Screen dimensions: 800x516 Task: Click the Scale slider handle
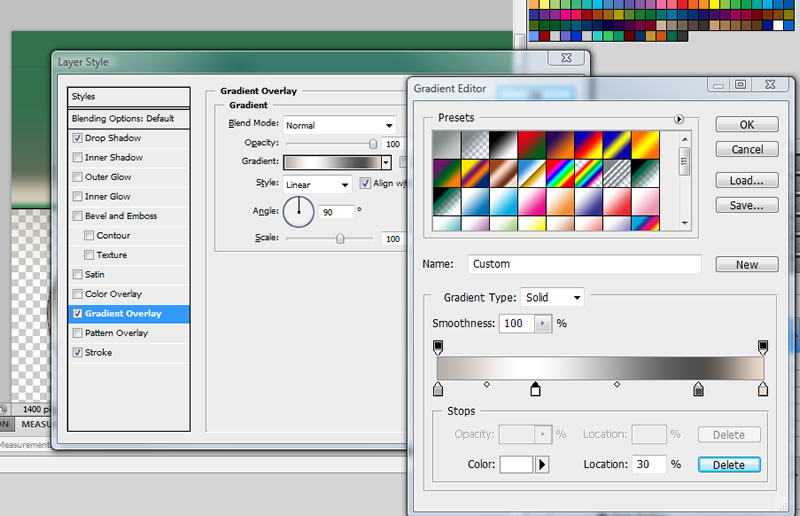pos(340,238)
